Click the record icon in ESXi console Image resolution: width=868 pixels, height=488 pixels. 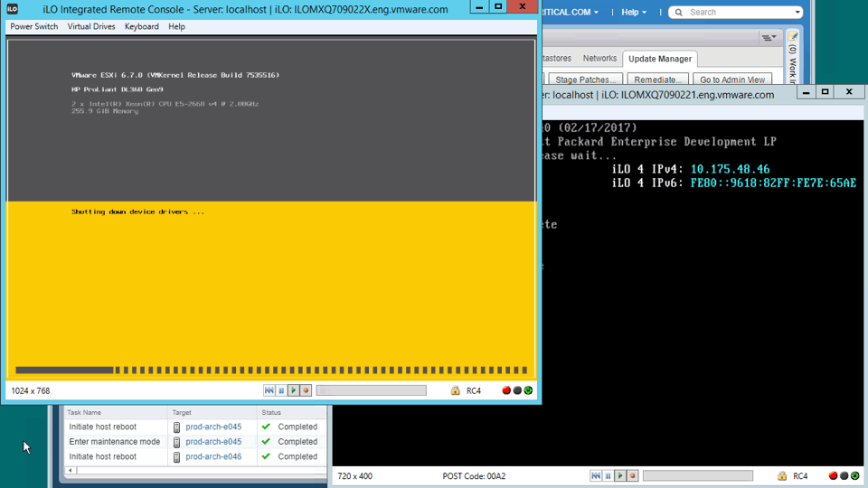[306, 390]
